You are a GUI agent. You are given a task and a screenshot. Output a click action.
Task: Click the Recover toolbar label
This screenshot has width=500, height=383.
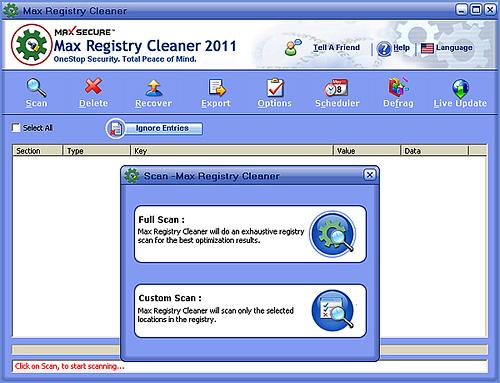coord(154,103)
